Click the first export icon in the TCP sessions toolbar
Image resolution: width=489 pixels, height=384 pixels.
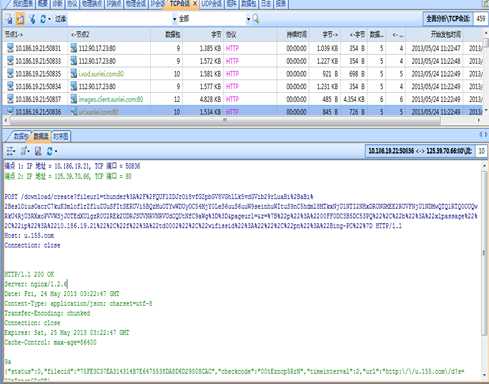click(10, 20)
